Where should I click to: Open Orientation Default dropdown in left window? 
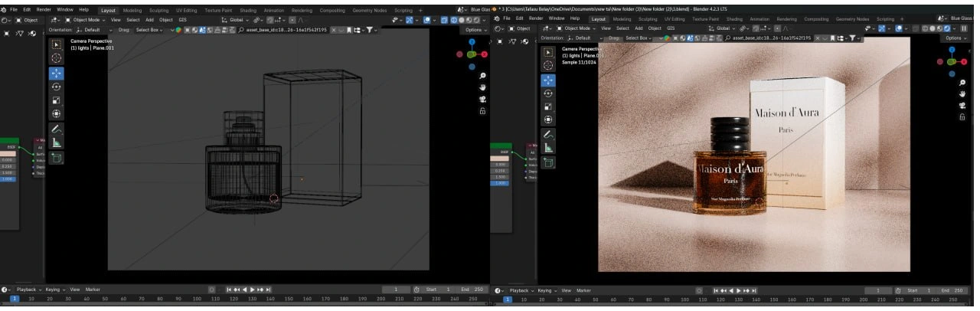coord(93,29)
